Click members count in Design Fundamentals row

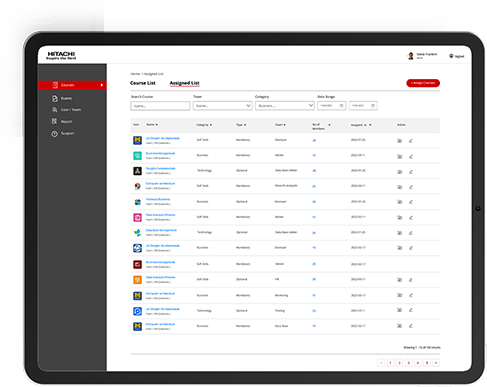click(x=314, y=171)
